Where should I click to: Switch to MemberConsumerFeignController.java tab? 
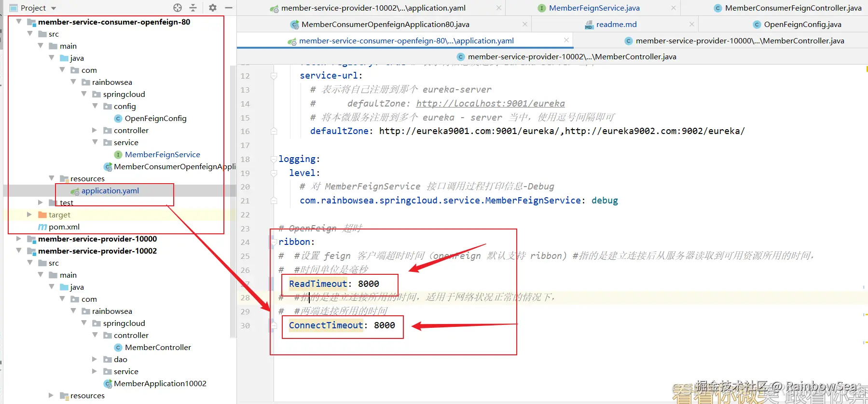793,8
